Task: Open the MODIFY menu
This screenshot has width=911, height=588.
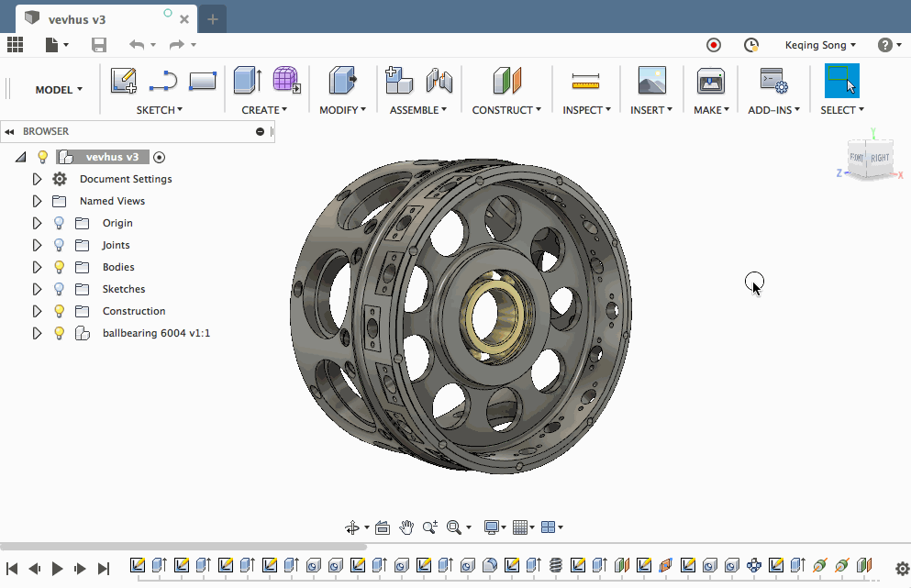Action: (342, 110)
